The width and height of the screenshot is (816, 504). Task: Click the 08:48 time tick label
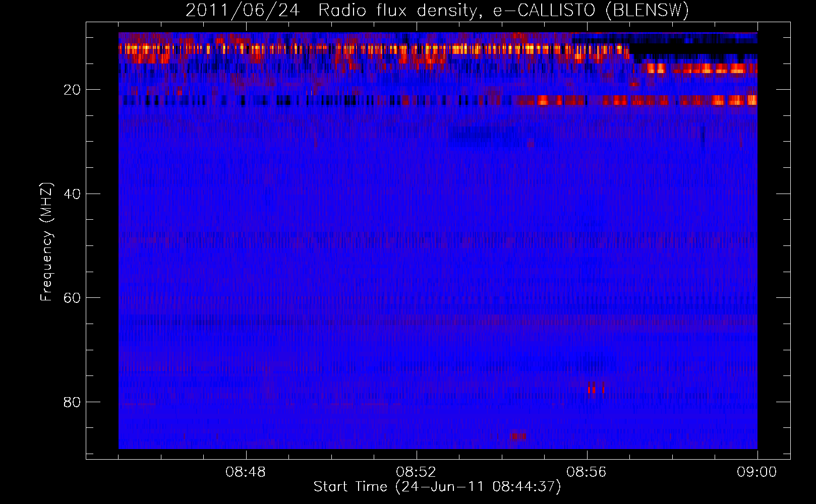[x=246, y=472]
